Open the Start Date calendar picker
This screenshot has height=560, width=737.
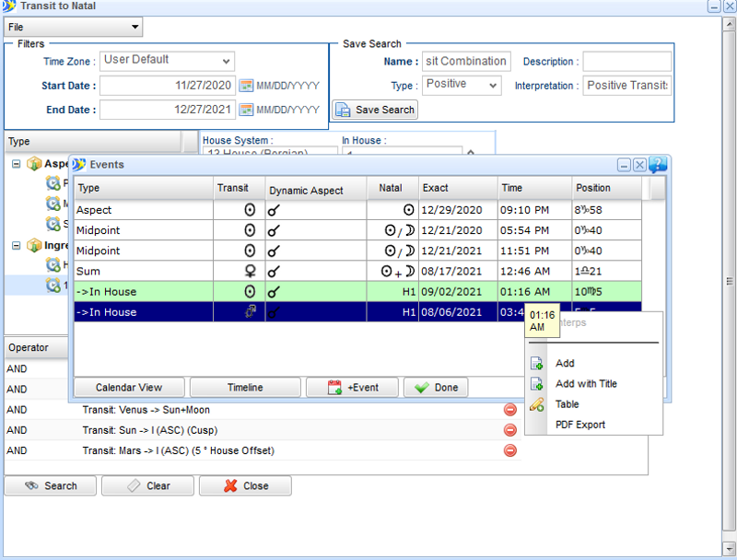[x=246, y=86]
